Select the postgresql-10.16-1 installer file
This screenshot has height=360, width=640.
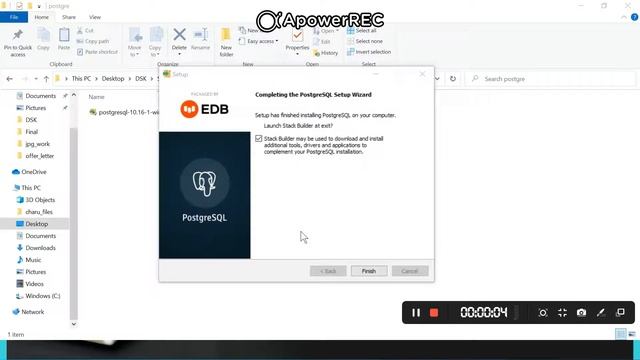pyautogui.click(x=124, y=112)
